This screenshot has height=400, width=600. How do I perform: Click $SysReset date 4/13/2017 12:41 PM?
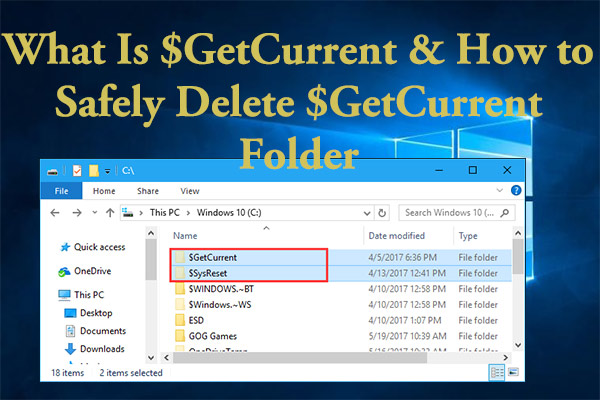(x=407, y=273)
